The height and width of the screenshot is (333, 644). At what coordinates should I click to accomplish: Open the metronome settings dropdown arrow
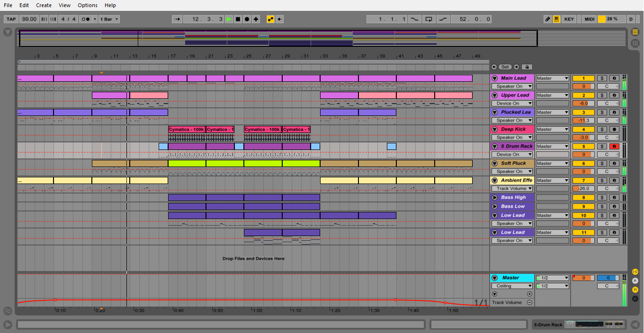pos(95,19)
